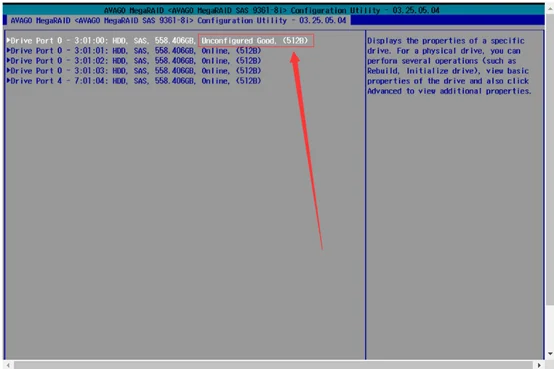Expand arrow beside drive 3:01:00
The image size is (554, 369).
[8, 40]
